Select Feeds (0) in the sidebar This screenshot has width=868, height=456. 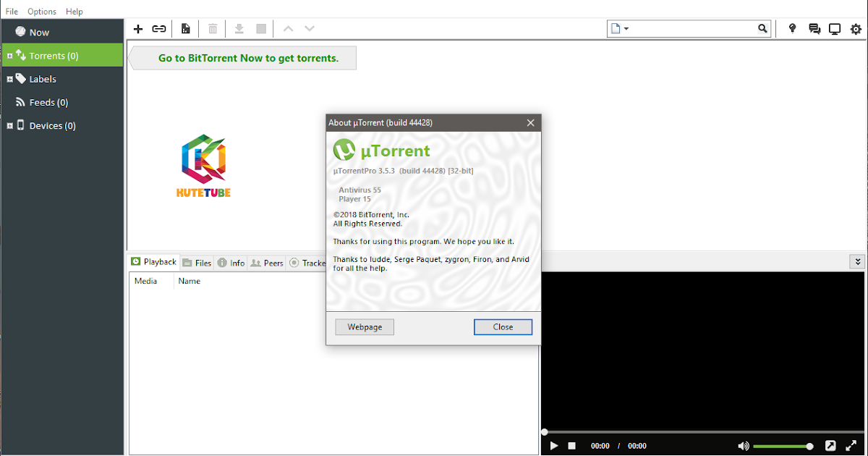pyautogui.click(x=62, y=102)
